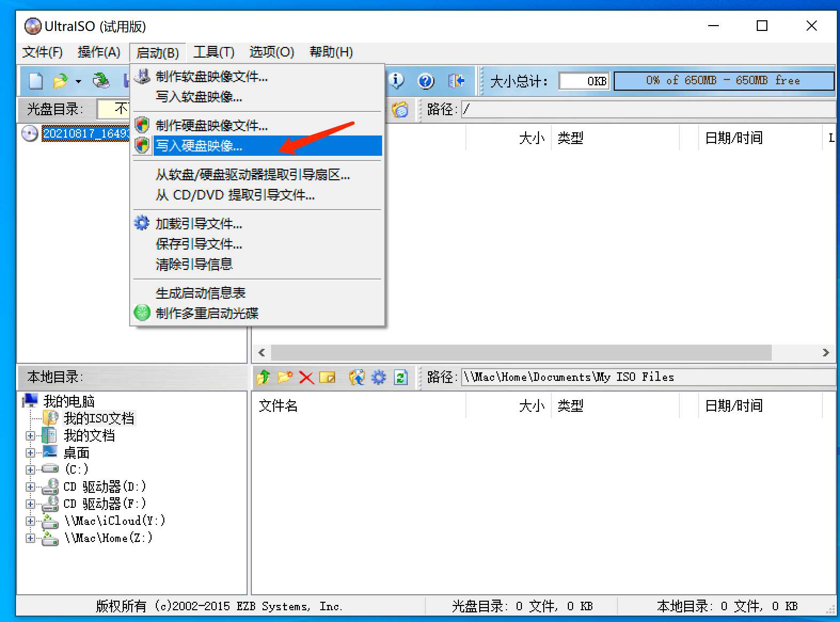Expand the 我的文档 tree node

(x=30, y=436)
